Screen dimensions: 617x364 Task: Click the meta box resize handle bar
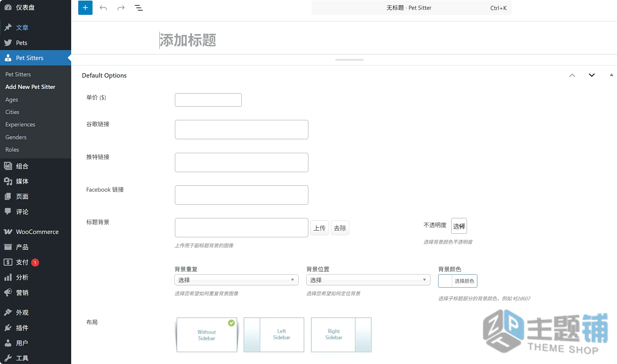pos(350,60)
